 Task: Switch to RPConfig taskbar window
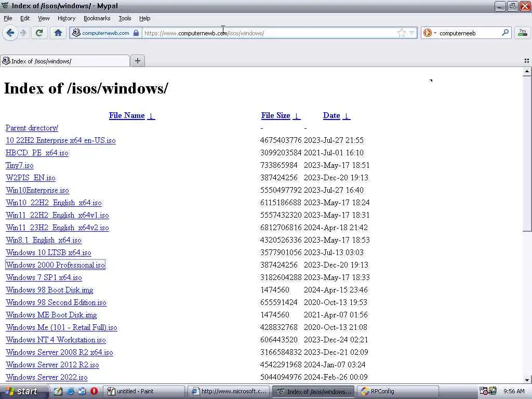click(x=398, y=392)
